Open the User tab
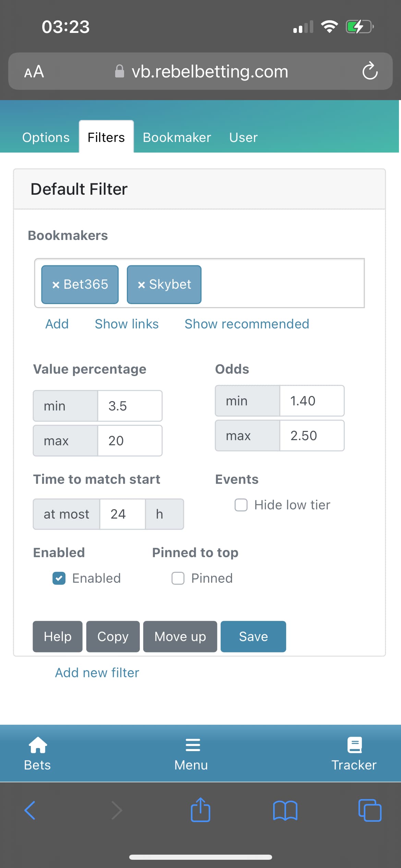 tap(243, 137)
